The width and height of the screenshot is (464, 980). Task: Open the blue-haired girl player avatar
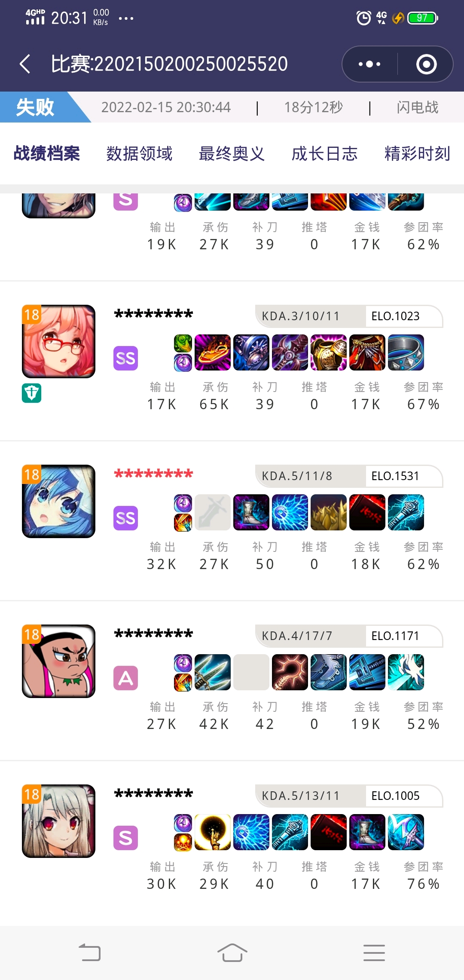58,501
